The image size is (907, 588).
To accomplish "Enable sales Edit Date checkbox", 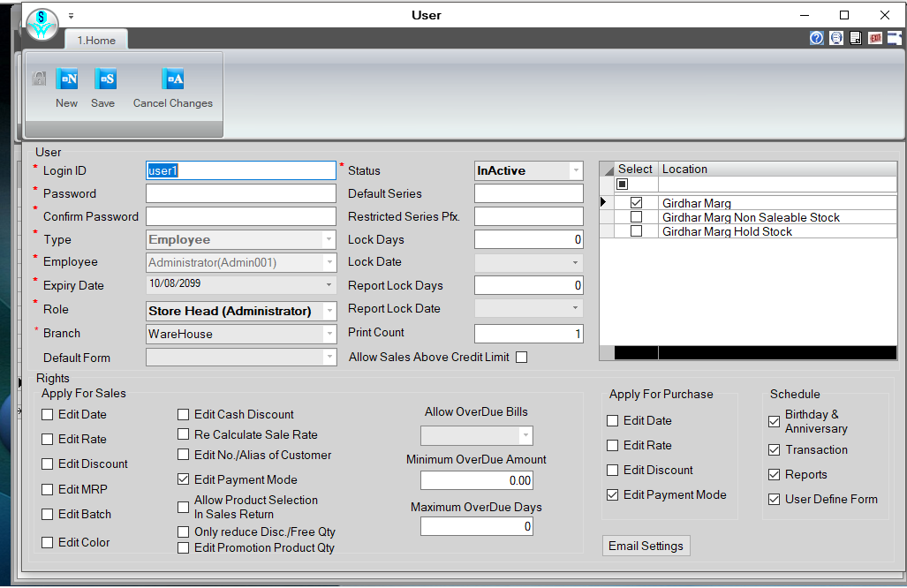I will [48, 415].
